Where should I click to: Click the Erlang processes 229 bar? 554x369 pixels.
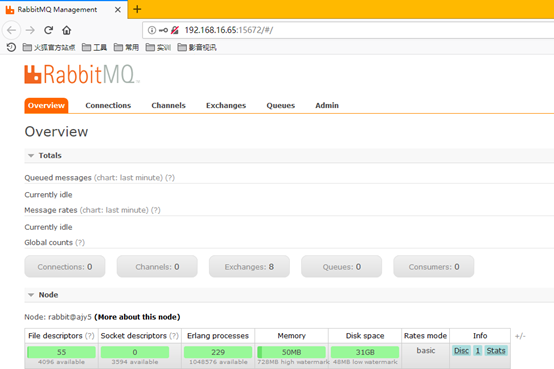(x=218, y=352)
